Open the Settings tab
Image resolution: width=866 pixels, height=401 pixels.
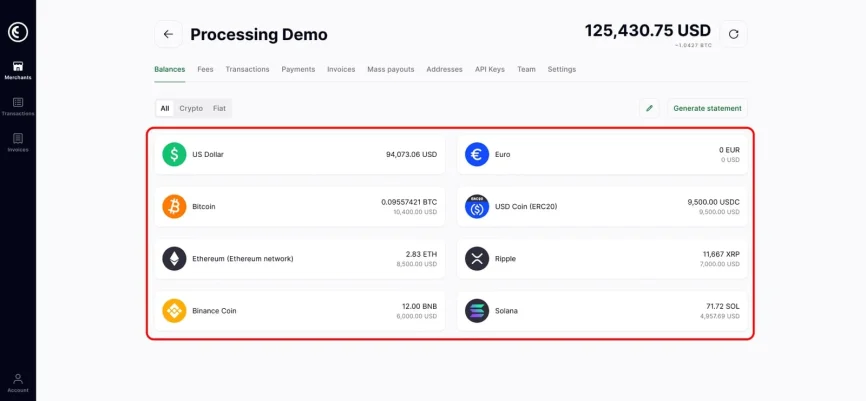point(562,70)
